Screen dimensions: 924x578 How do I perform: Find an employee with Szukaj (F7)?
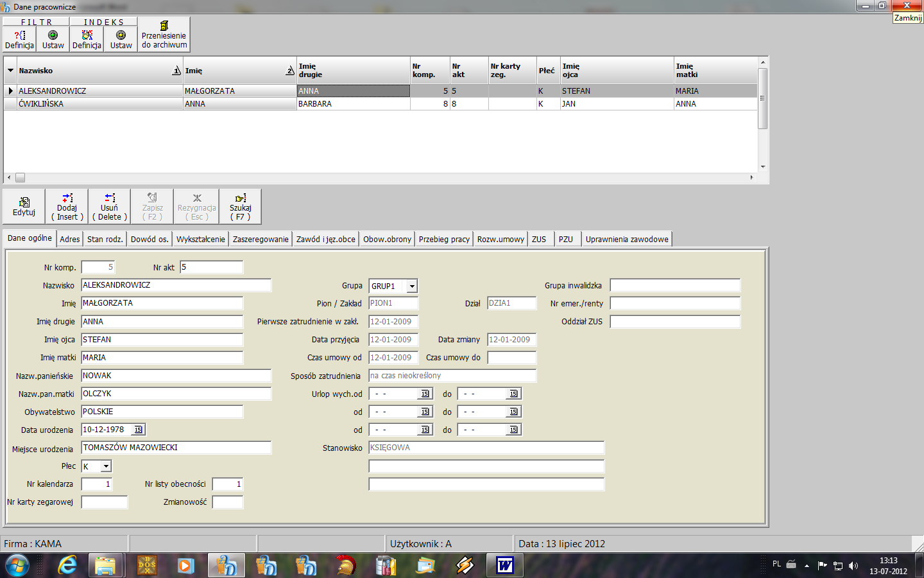[241, 206]
